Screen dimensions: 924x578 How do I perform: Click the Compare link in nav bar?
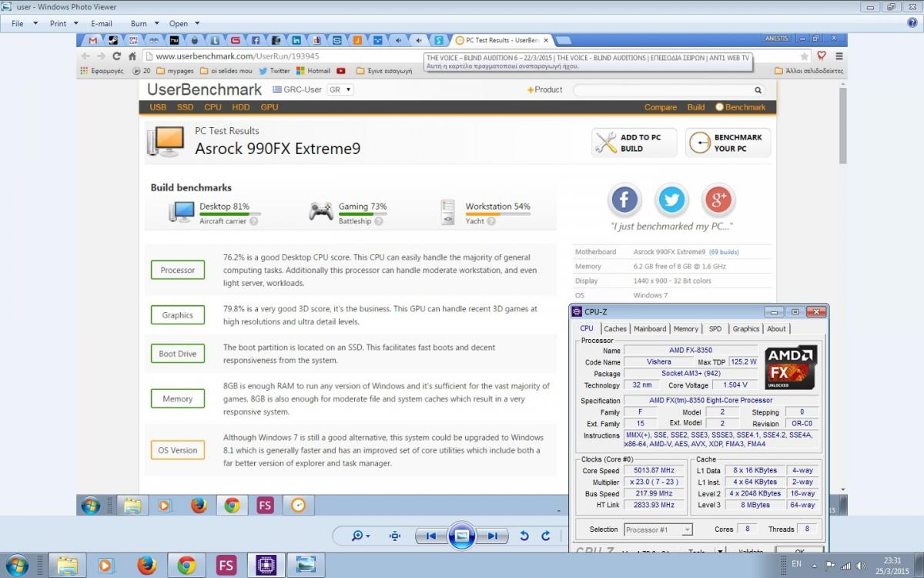[661, 107]
